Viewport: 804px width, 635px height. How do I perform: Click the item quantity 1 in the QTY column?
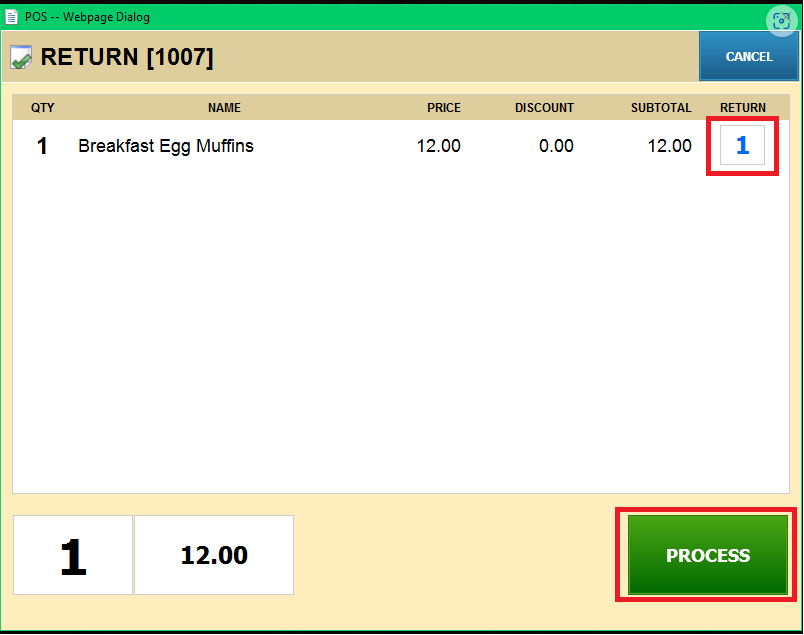[42, 146]
